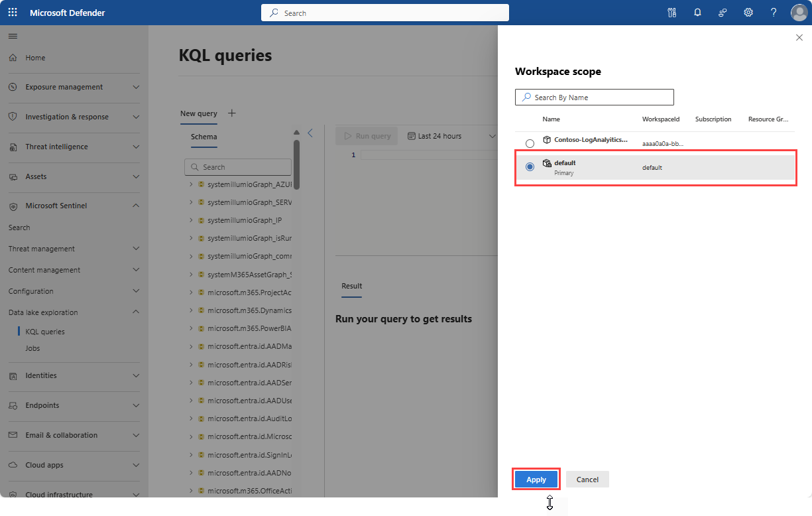This screenshot has height=516, width=812.
Task: Sort by the Name column header
Action: tap(551, 119)
